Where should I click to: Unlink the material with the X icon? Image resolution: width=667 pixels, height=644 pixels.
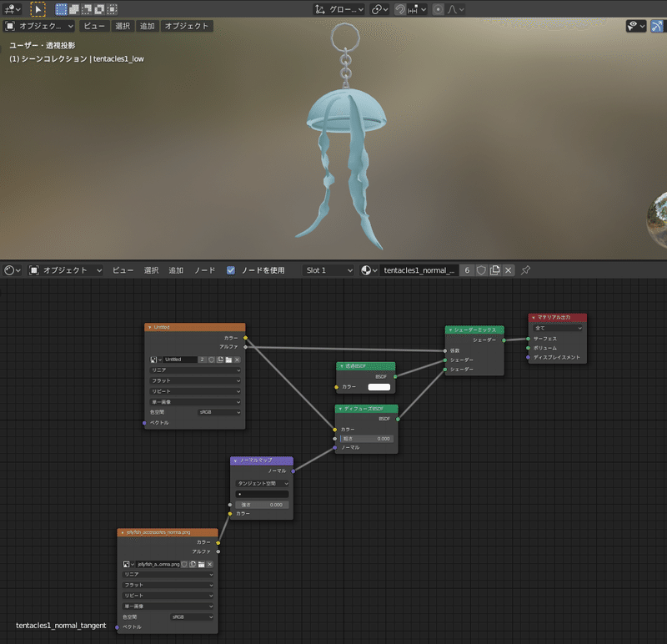pos(509,270)
